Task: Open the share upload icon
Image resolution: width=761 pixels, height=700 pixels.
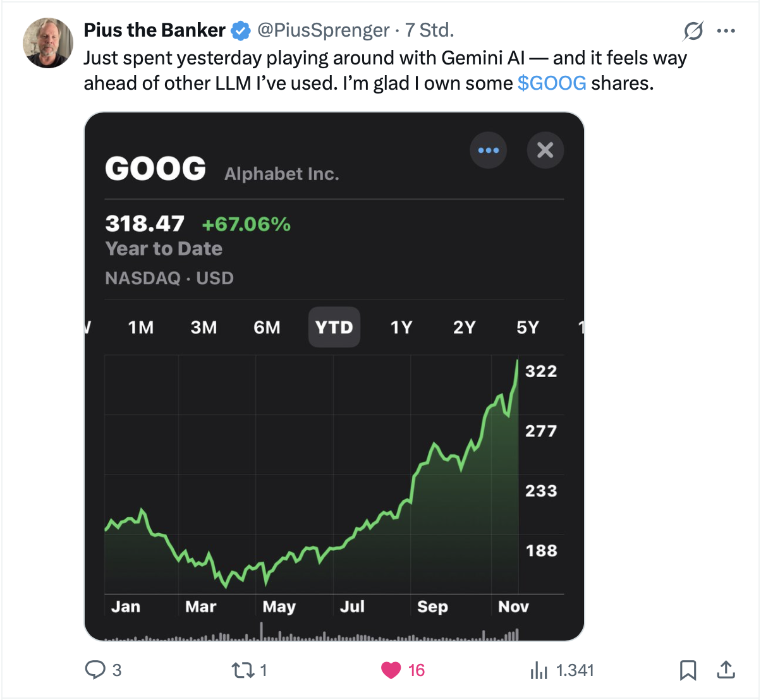Action: [726, 670]
